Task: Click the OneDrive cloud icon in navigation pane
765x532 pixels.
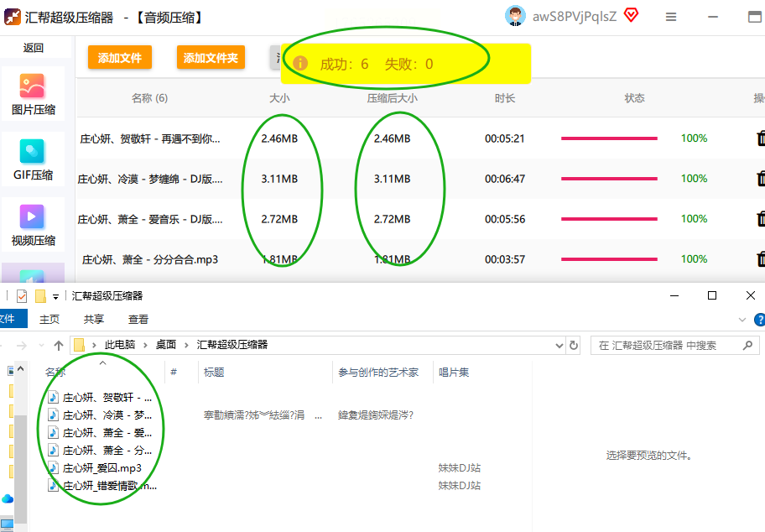Action: click(x=8, y=498)
